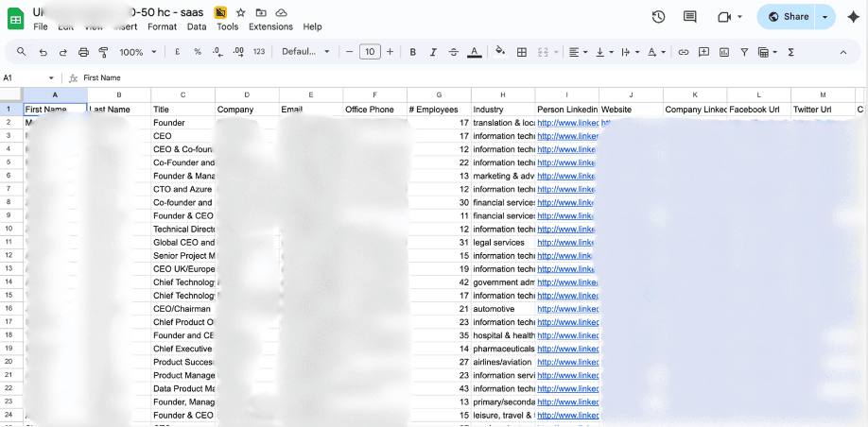Open the Format menu
Image resolution: width=868 pixels, height=427 pixels.
(163, 26)
